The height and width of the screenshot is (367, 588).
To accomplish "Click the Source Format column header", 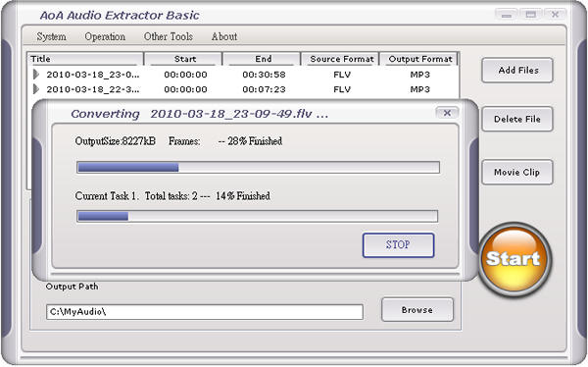I will pos(342,59).
